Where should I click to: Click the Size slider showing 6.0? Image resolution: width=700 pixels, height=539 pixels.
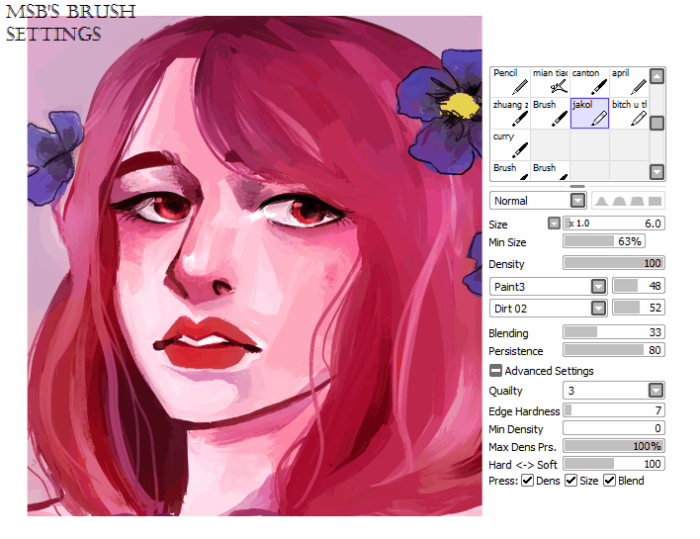(x=614, y=223)
